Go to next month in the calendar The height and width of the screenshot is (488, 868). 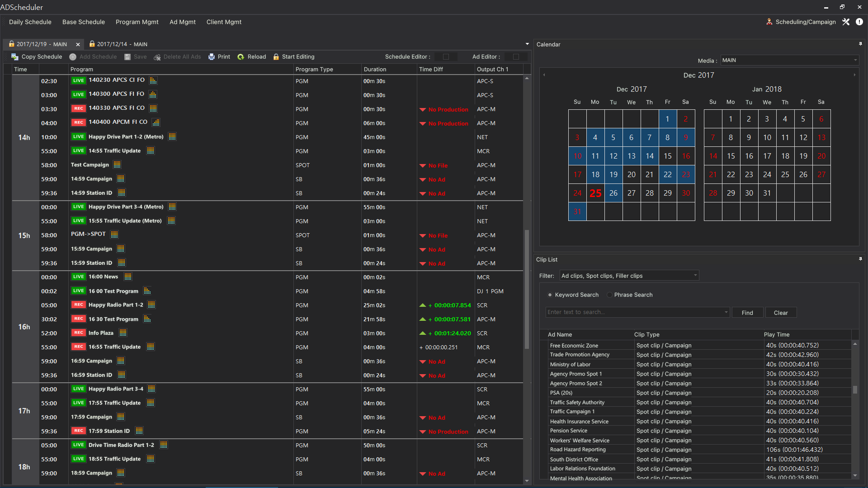click(x=854, y=75)
